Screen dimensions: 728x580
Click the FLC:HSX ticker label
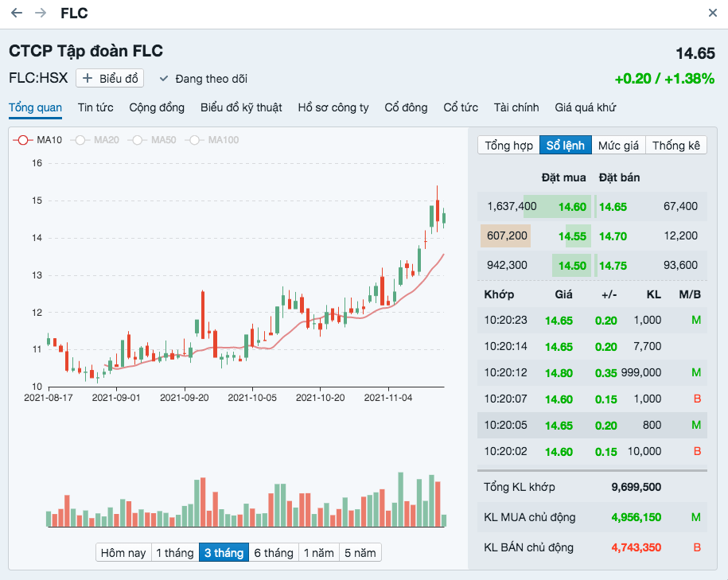click(x=38, y=77)
